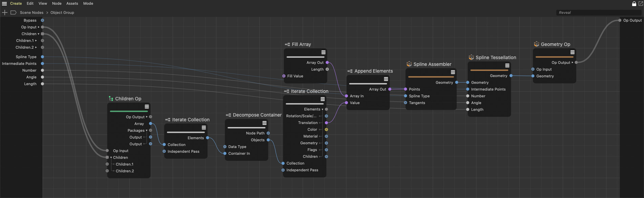Click the lock icon in top right
The width and height of the screenshot is (644, 198).
634,4
